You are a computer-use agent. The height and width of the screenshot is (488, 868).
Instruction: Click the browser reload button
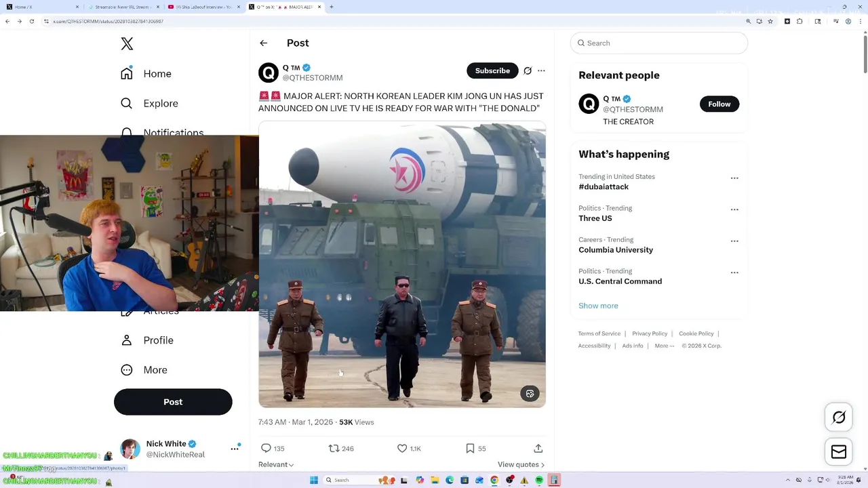[31, 21]
